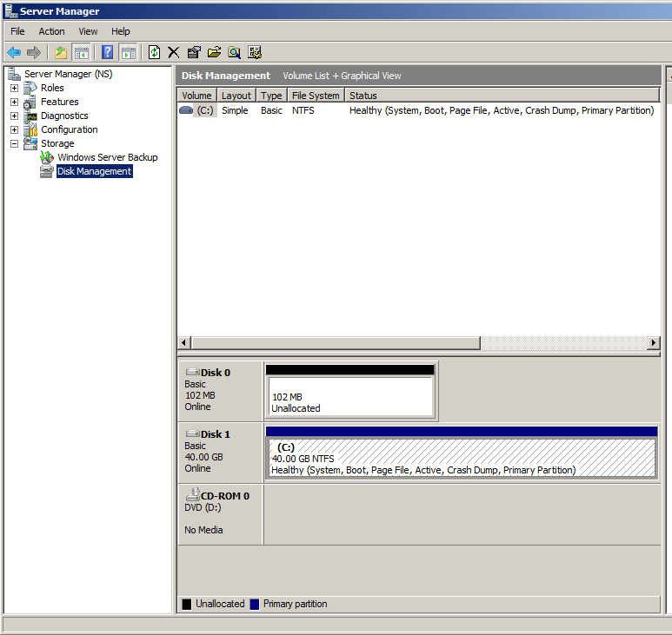Click the Disk 0 drive icon
Viewport: 672px width, 635px height.
point(192,372)
